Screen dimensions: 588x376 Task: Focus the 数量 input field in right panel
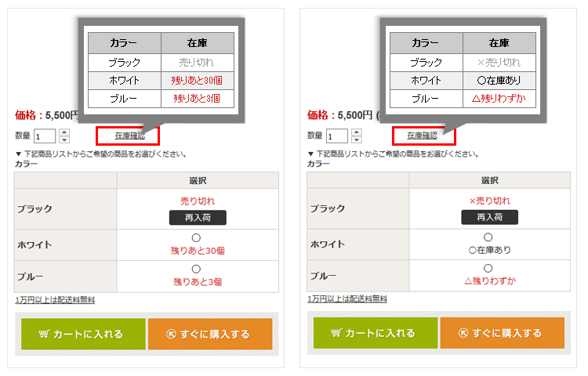(x=337, y=136)
